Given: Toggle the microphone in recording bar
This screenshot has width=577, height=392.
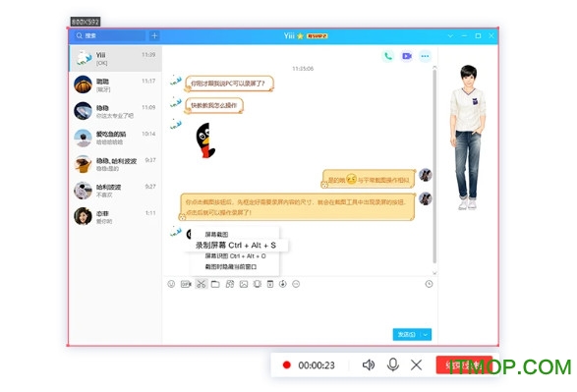Looking at the screenshot, I should 393,364.
